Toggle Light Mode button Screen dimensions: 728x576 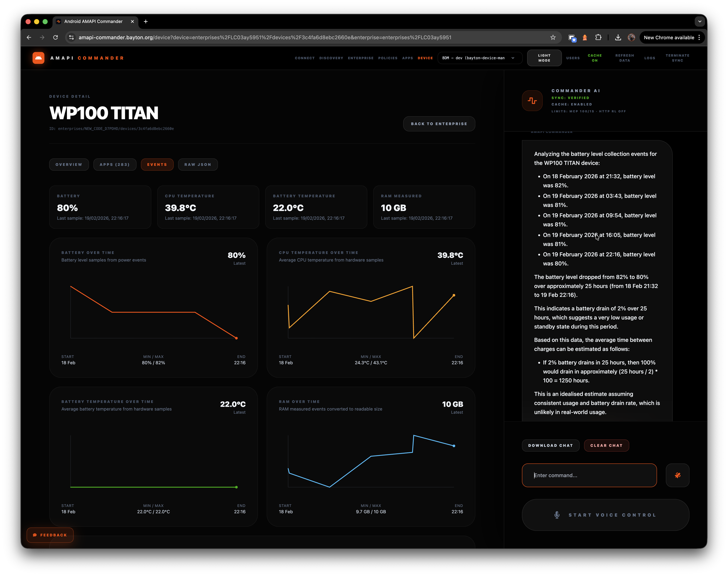coord(544,58)
